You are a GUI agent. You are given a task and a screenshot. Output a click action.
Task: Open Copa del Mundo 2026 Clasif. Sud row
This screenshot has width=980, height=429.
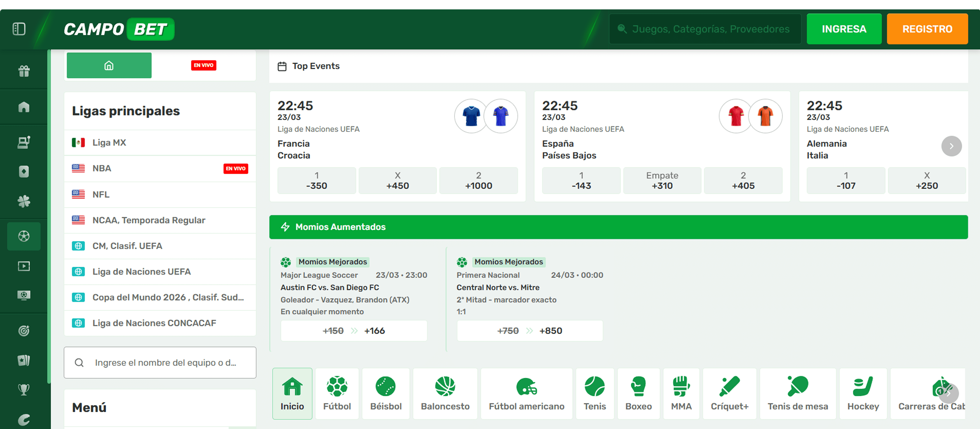pyautogui.click(x=160, y=297)
